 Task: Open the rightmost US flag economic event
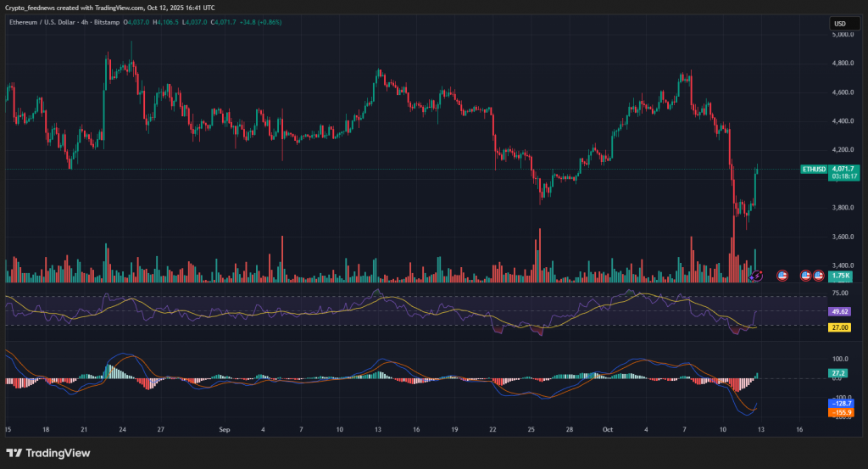pyautogui.click(x=818, y=275)
